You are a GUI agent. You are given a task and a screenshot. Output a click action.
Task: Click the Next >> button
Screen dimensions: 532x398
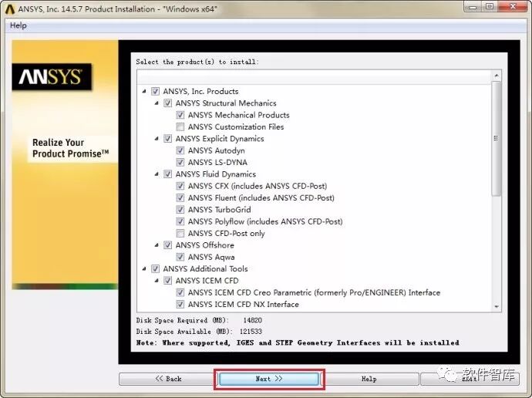click(x=269, y=379)
